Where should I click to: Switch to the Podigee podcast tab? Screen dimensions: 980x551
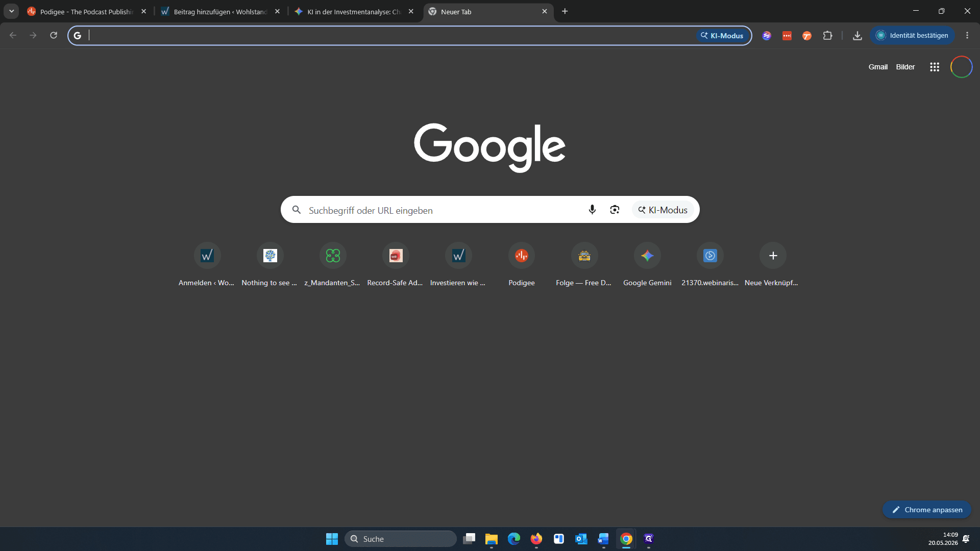87,11
